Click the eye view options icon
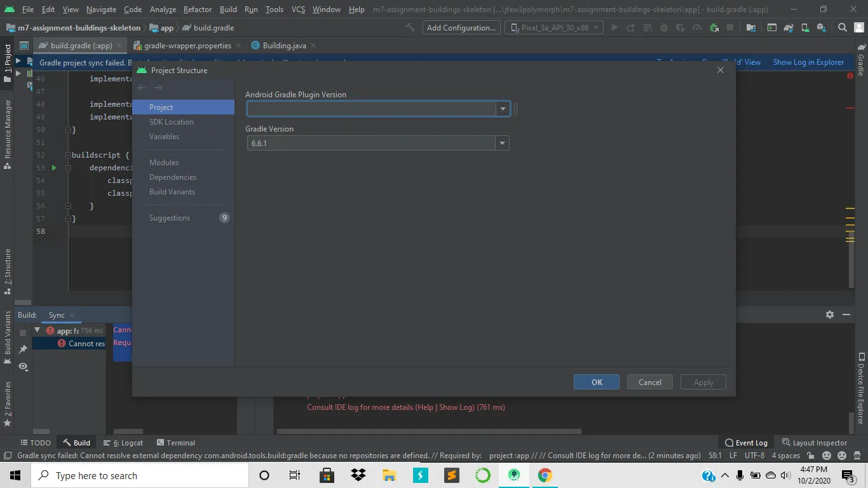The height and width of the screenshot is (488, 868). coord(23,367)
